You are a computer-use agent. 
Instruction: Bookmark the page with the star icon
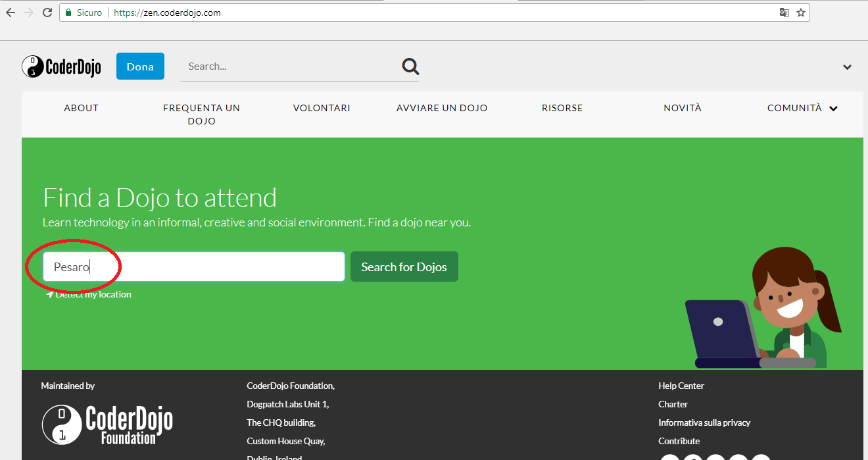click(x=801, y=13)
